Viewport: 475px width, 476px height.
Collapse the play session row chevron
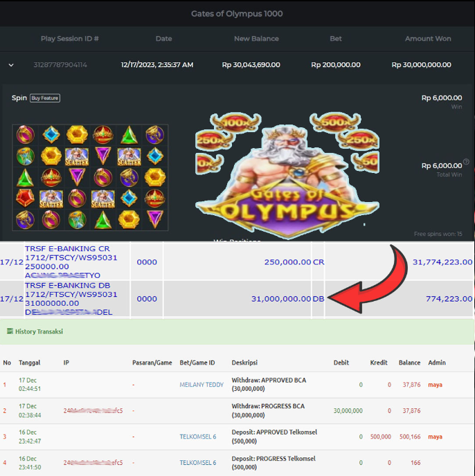coord(11,65)
